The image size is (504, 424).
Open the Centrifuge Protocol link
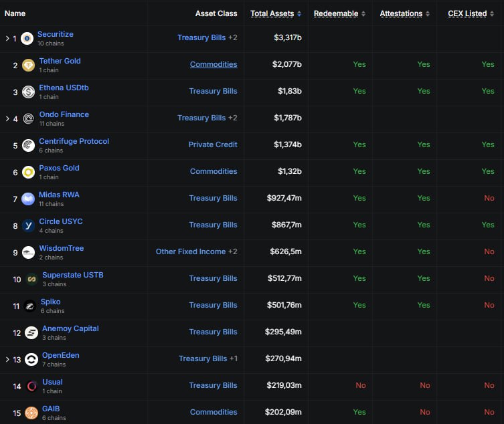(x=74, y=141)
